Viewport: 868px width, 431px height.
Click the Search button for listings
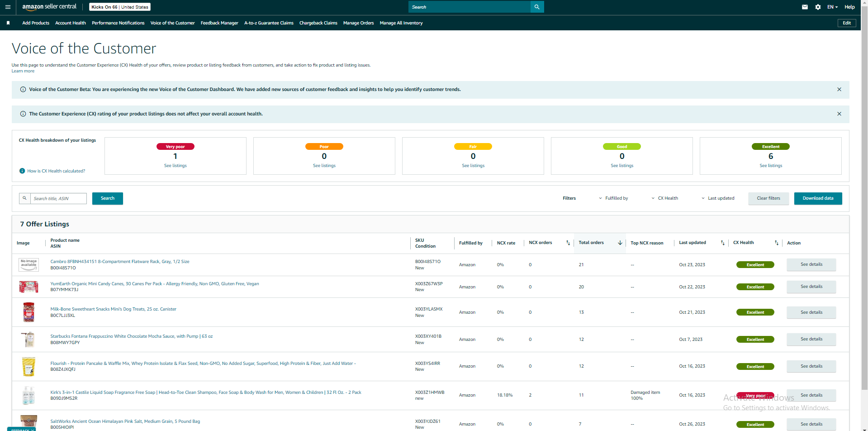coord(108,198)
